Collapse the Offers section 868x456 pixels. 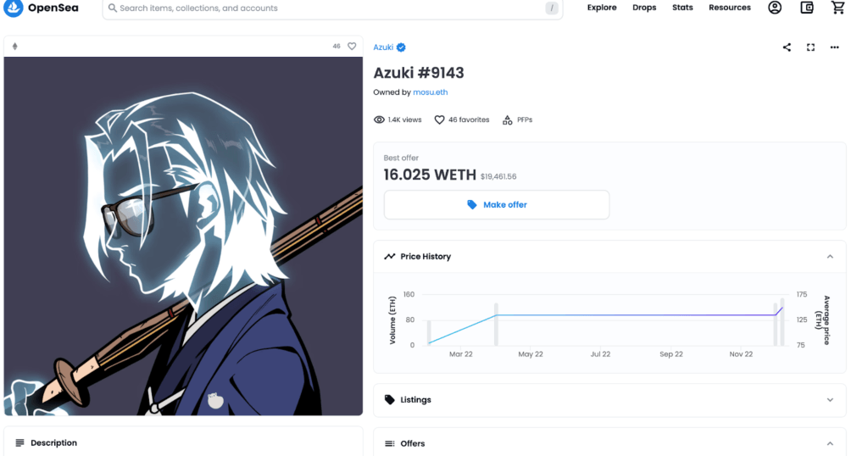tap(830, 443)
